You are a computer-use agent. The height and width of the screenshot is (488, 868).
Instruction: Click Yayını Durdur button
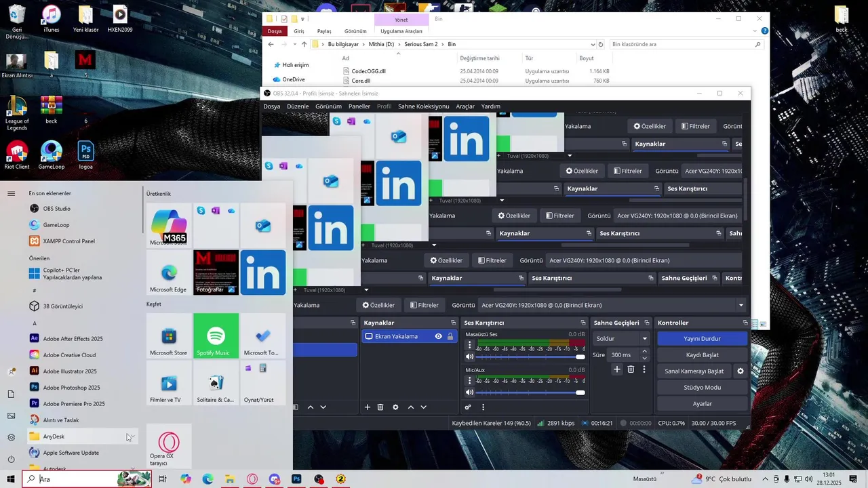(702, 339)
